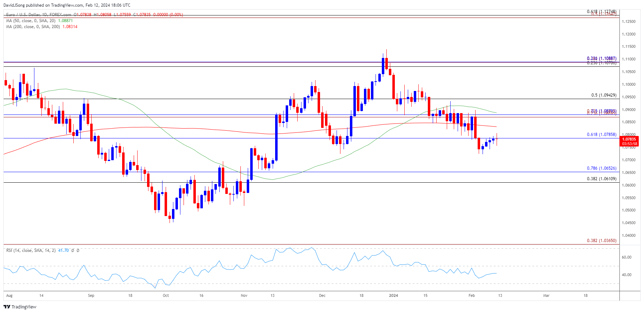The width and height of the screenshot is (644, 313).
Task: Select the MA (200, close, 0, SMA, 200) legend
Action: point(33,27)
